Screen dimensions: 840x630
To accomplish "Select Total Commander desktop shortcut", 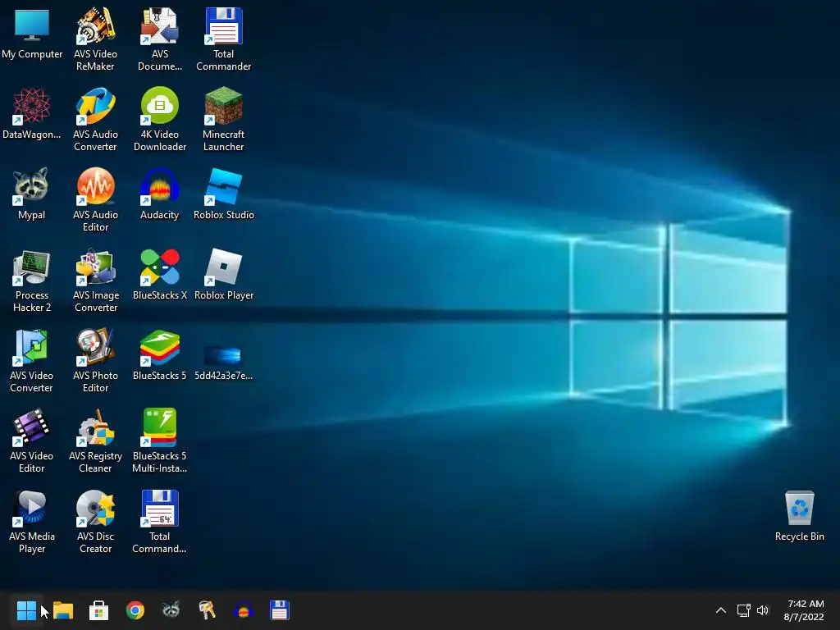I will tap(223, 39).
